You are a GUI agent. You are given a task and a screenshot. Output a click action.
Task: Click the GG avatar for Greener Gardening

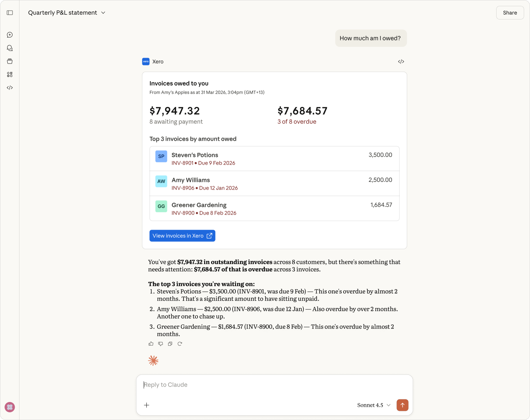(x=161, y=207)
